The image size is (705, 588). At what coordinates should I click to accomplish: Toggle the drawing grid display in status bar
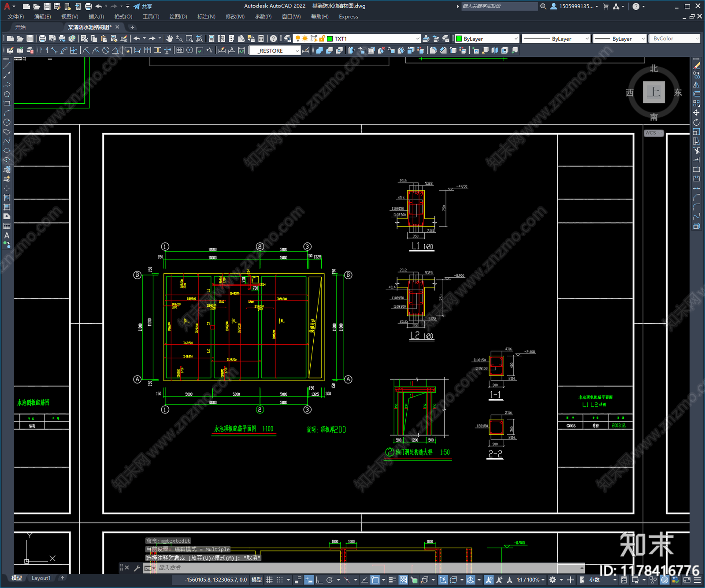click(269, 580)
